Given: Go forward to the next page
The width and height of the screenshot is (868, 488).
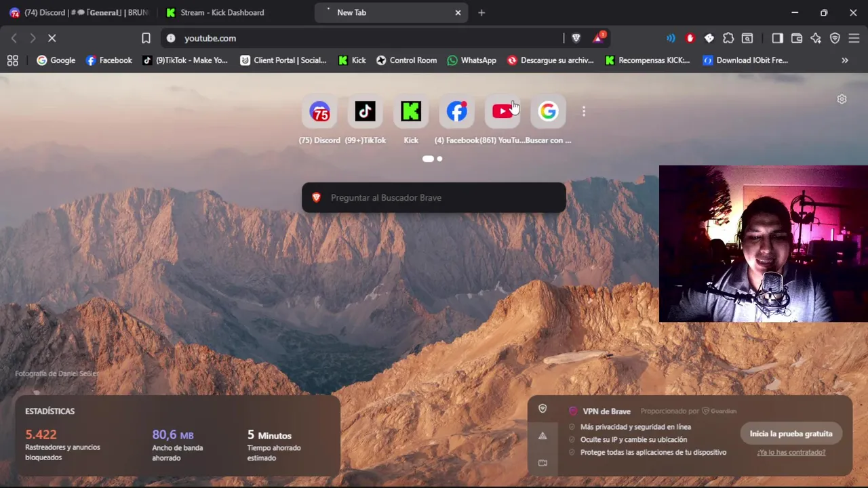Looking at the screenshot, I should (33, 38).
